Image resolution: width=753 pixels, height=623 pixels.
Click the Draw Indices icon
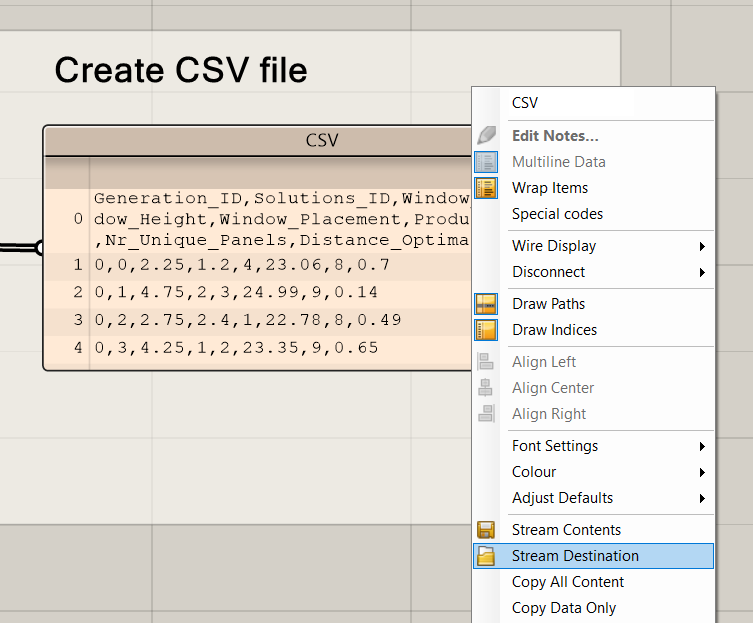click(486, 330)
